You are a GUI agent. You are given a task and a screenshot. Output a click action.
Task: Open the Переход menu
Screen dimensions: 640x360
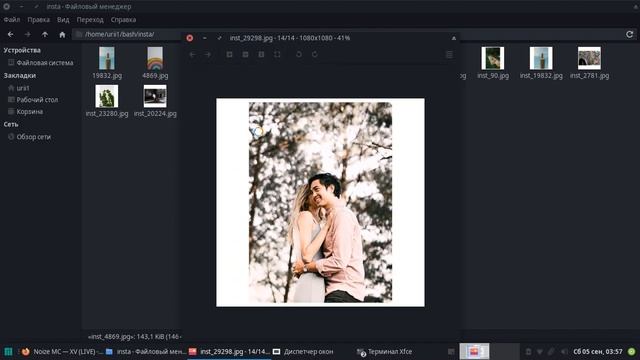[90, 20]
